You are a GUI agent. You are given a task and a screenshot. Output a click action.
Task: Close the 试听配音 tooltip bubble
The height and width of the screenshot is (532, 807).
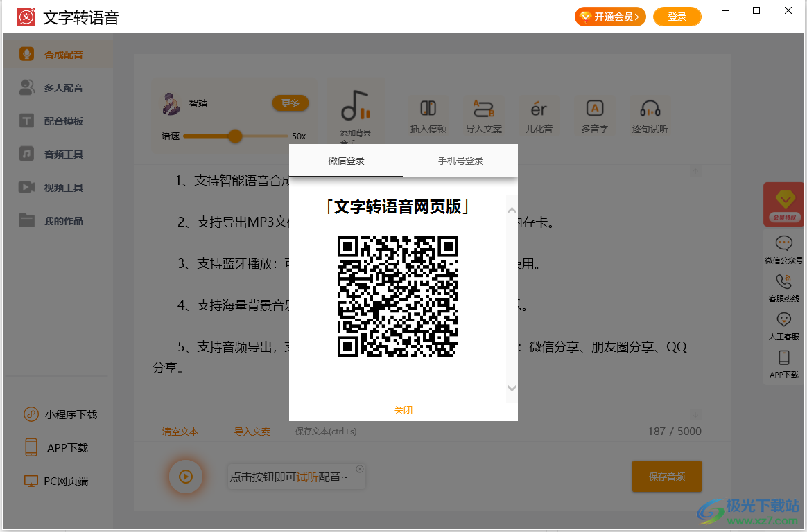[360, 469]
